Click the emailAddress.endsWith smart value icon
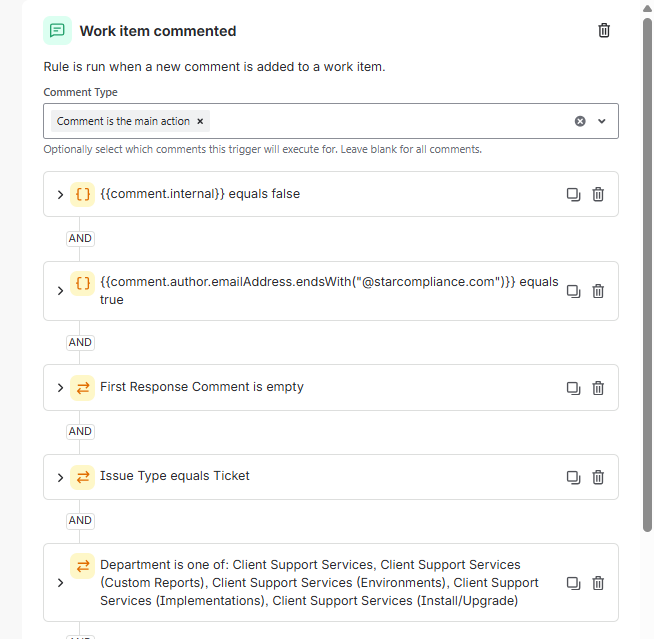Image resolution: width=654 pixels, height=639 pixels. click(x=83, y=283)
